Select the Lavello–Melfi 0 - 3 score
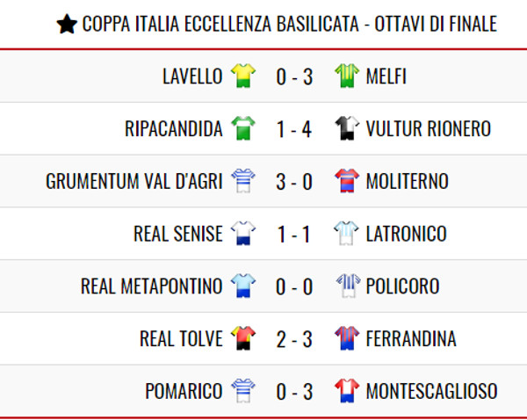The image size is (527, 420). [x=294, y=76]
